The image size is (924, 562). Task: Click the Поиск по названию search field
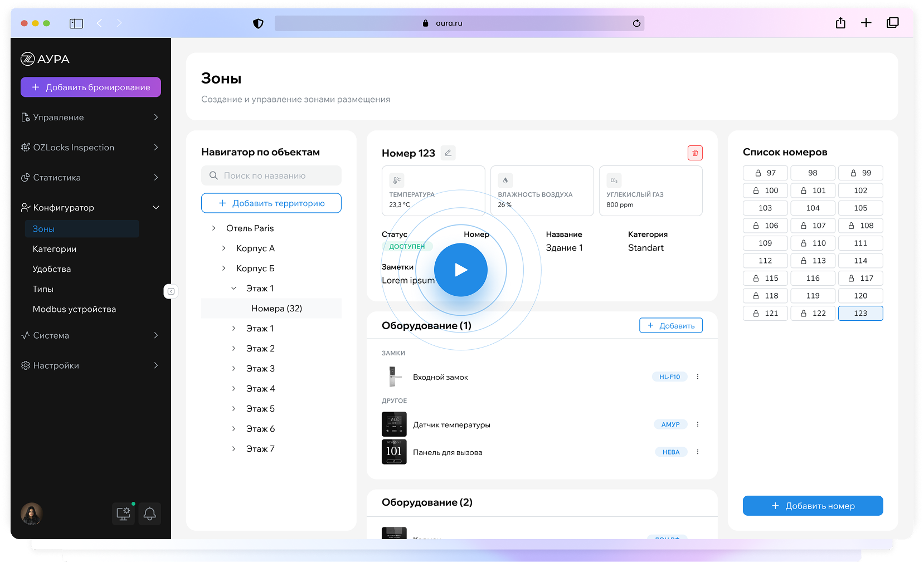coord(271,175)
